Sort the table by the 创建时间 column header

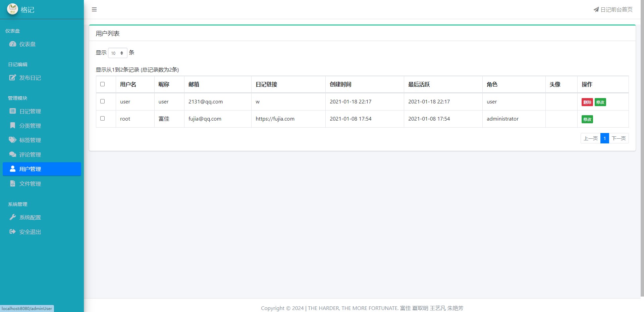pyautogui.click(x=340, y=85)
